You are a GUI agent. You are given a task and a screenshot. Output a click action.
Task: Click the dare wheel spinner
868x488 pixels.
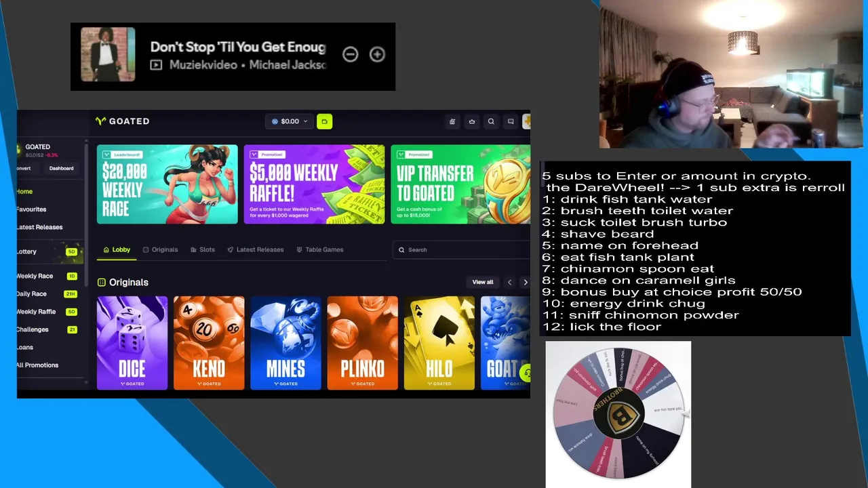click(x=618, y=412)
